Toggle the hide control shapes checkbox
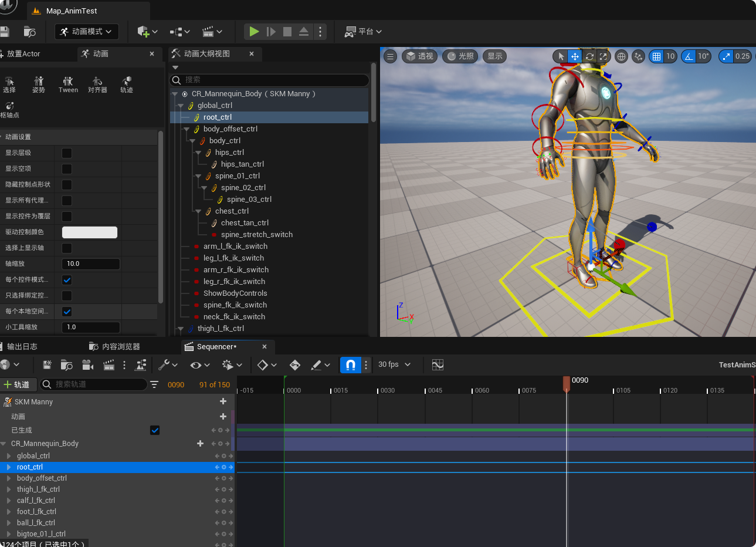This screenshot has height=547, width=756. [x=67, y=185]
